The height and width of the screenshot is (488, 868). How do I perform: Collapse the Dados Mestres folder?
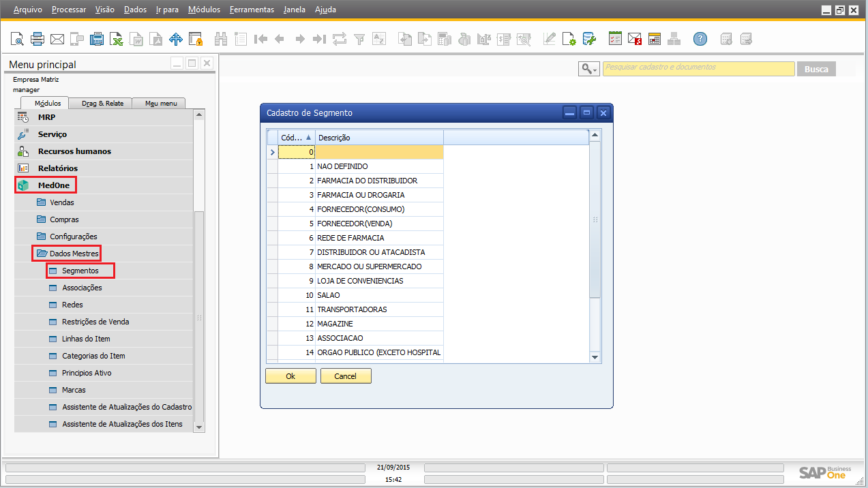(42, 254)
